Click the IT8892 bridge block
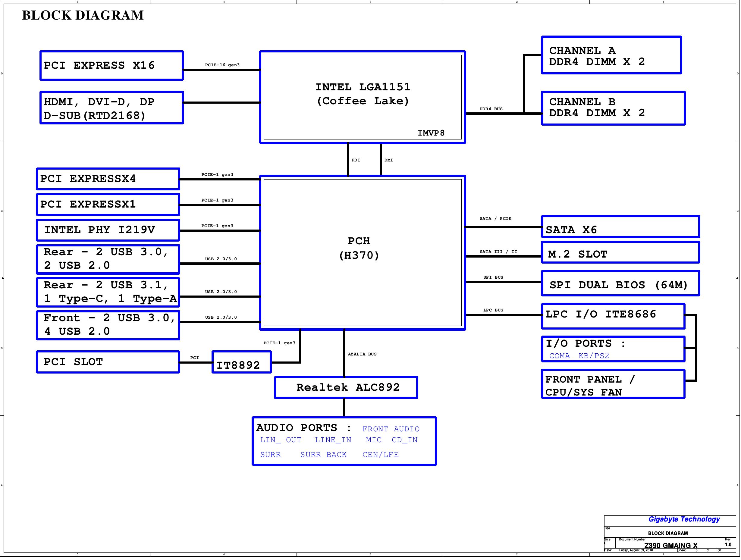This screenshot has height=560, width=741. point(242,362)
